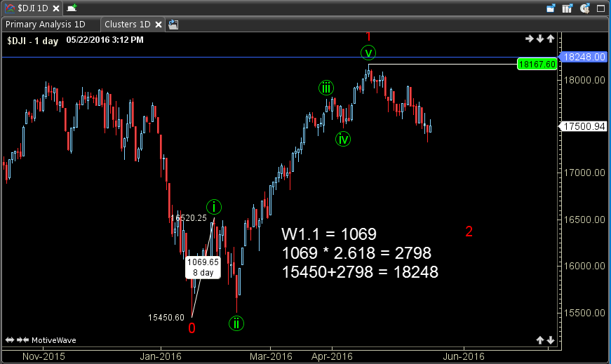Open the columns pop-out icon in the title bar

click(568, 8)
